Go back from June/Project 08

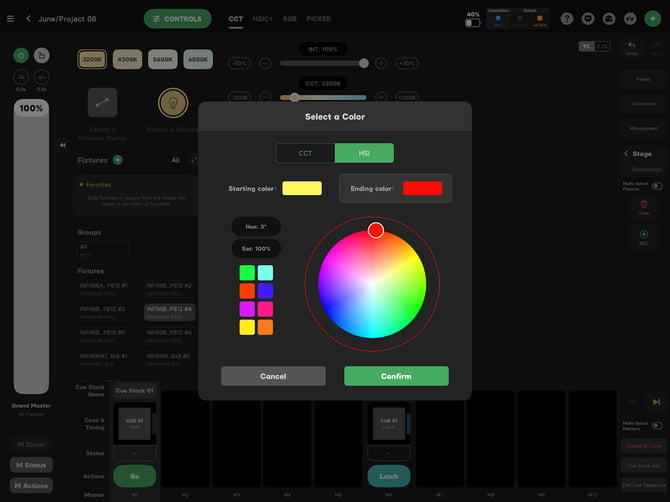click(x=28, y=19)
